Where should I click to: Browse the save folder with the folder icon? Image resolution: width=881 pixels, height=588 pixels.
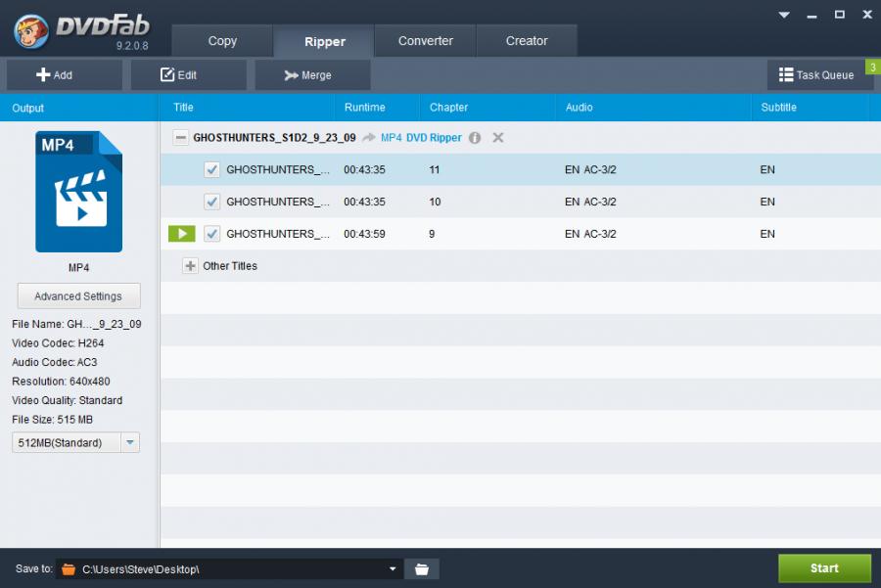click(x=422, y=568)
